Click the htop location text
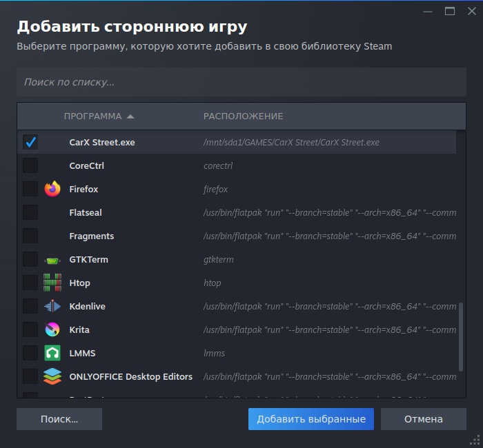This screenshot has width=483, height=448. tap(213, 283)
